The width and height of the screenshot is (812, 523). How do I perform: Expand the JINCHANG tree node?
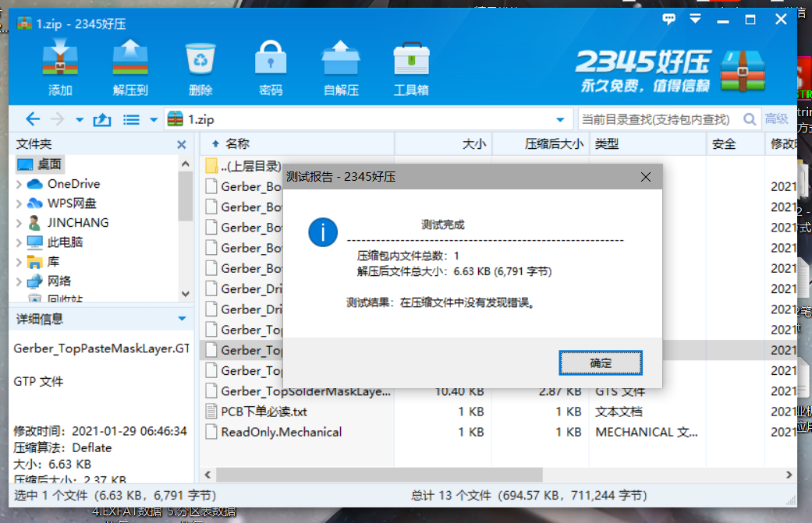pos(19,223)
